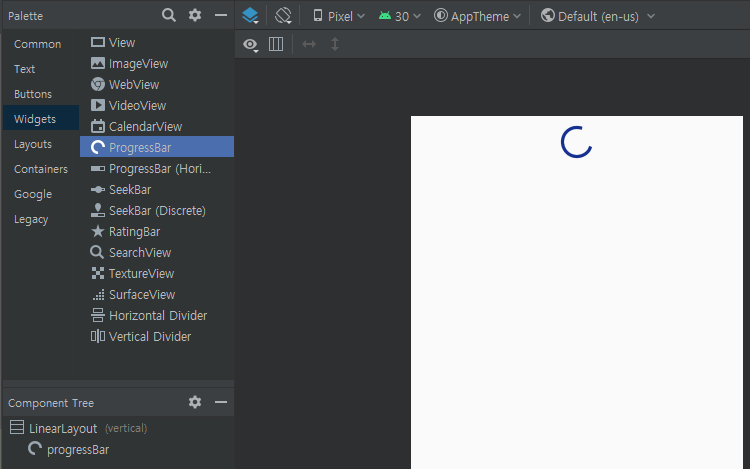Open the API 30 version dropdown
Image resolution: width=750 pixels, height=469 pixels.
(400, 16)
